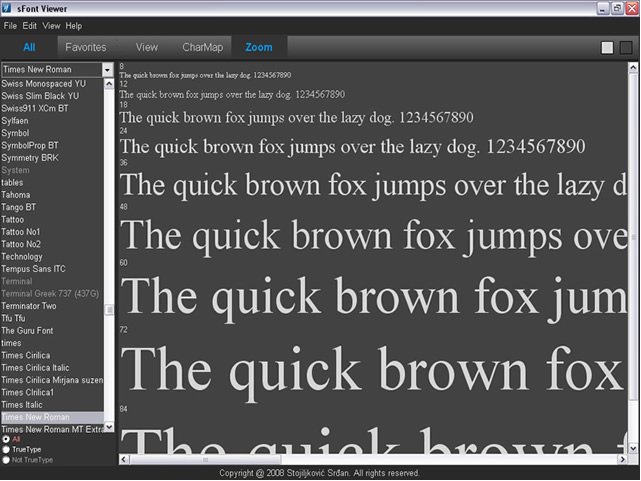Click preview horizontal scroll right arrow
The width and height of the screenshot is (641, 481).
(x=623, y=460)
